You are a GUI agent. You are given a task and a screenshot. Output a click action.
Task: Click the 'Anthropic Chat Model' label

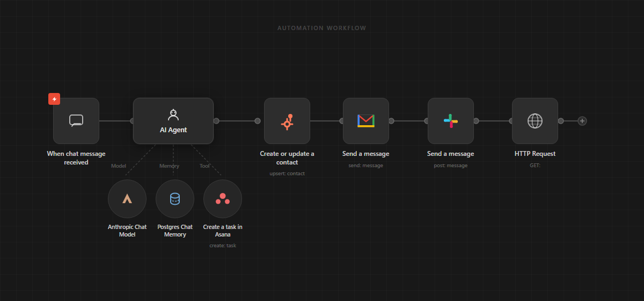127,231
